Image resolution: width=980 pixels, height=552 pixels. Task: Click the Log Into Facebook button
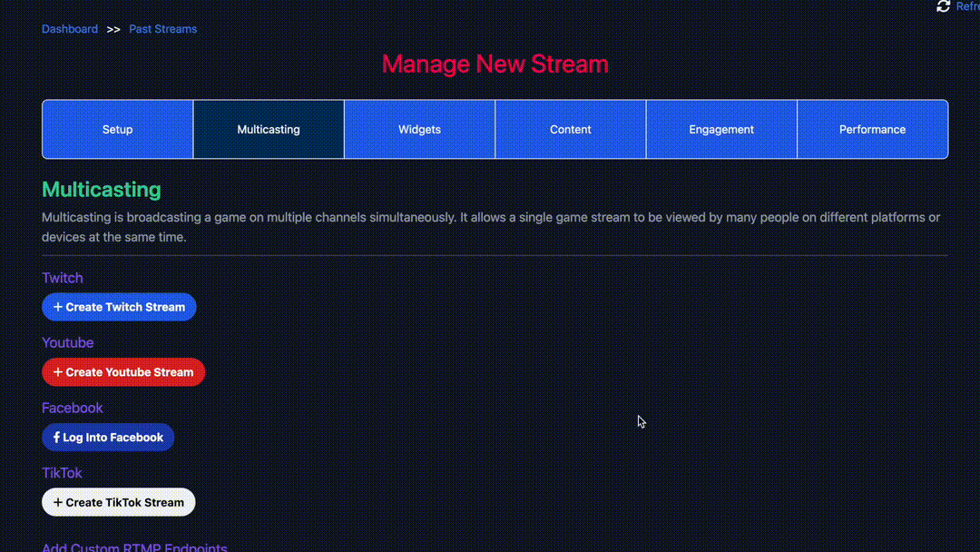click(108, 437)
